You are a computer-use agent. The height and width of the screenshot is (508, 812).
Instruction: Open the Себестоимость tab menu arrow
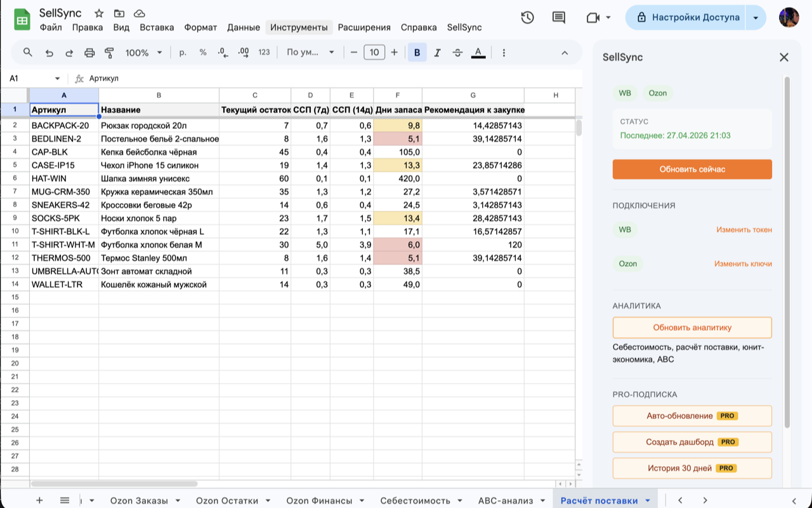[459, 500]
